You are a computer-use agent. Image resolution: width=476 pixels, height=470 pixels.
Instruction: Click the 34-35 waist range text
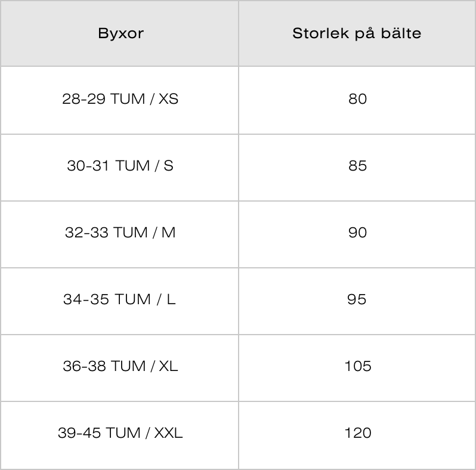(86, 299)
